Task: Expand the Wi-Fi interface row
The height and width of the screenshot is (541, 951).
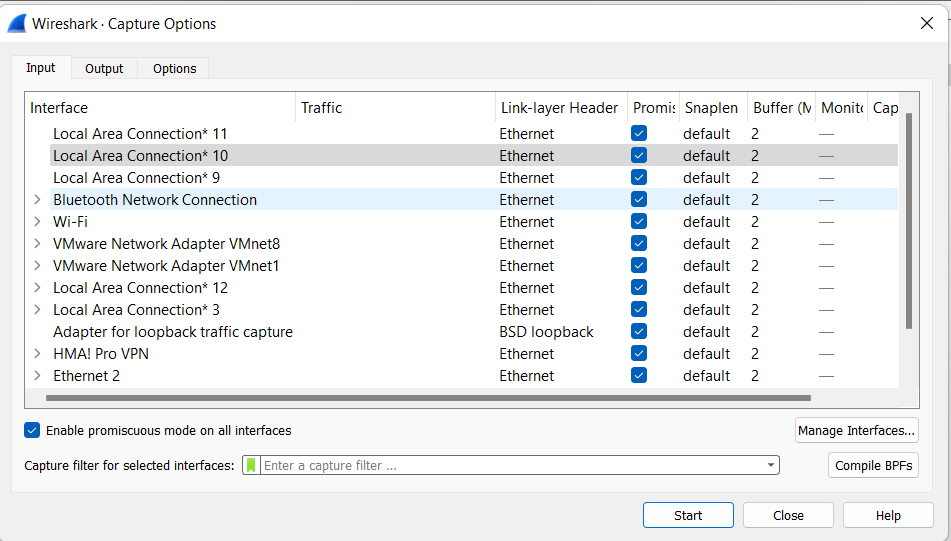Action: [37, 222]
